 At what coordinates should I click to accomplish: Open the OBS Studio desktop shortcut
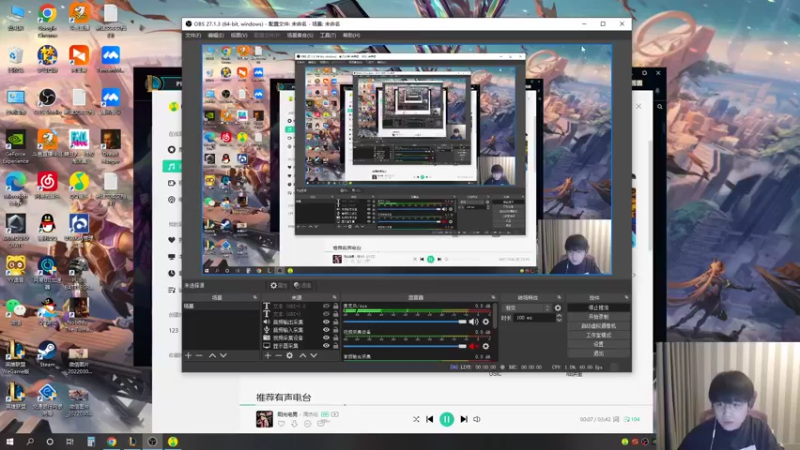(47, 102)
